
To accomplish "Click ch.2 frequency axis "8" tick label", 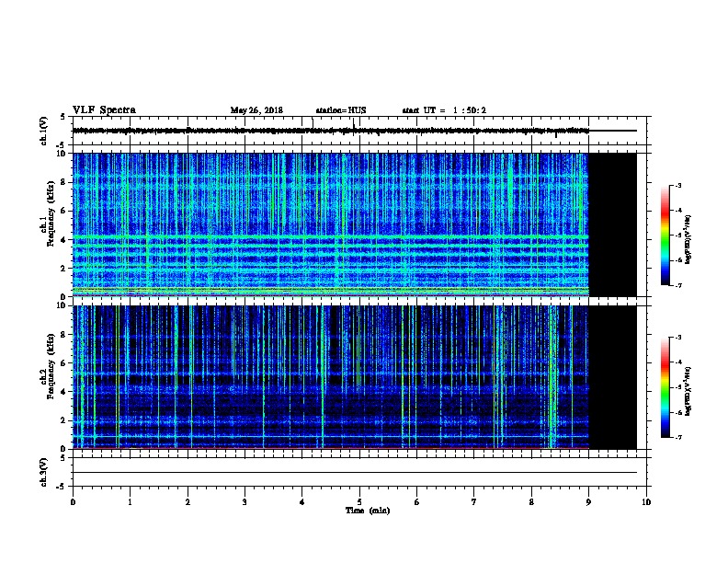I will point(63,335).
